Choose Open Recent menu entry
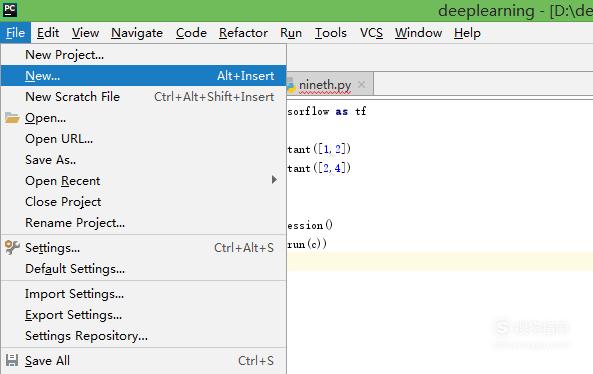This screenshot has width=593, height=374. [143, 181]
